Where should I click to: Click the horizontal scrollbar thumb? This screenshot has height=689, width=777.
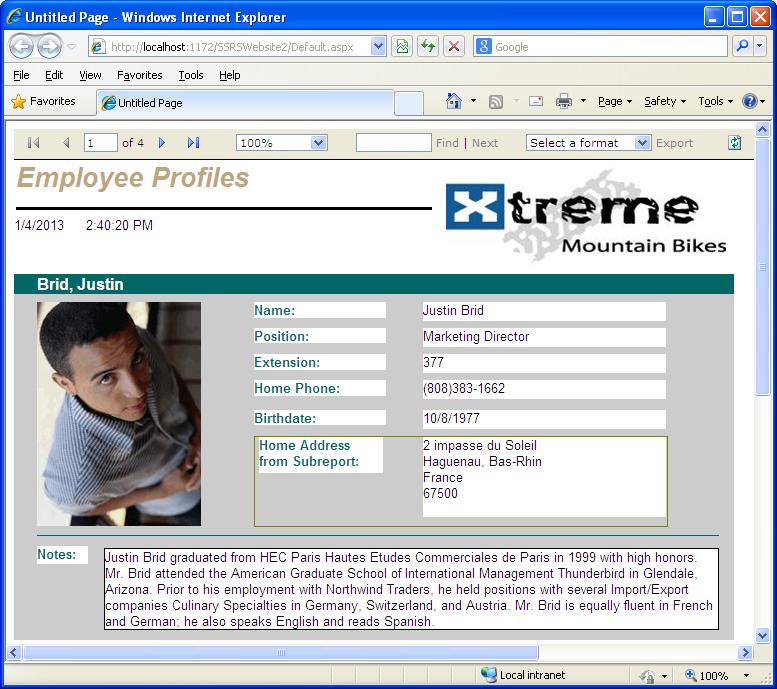tap(280, 652)
